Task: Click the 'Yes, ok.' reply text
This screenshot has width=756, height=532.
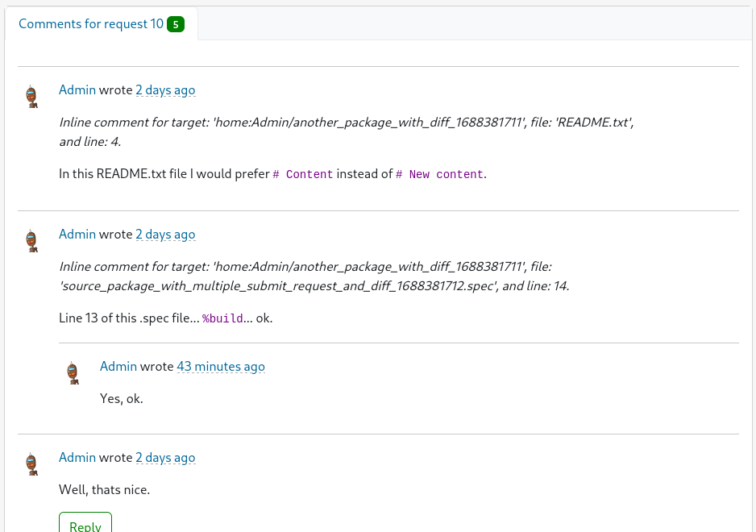Action: (x=121, y=398)
